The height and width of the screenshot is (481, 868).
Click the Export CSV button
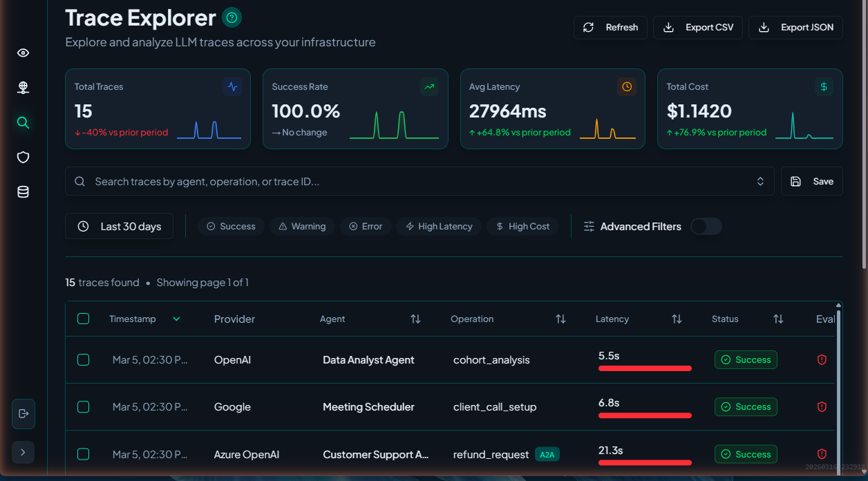pos(698,28)
